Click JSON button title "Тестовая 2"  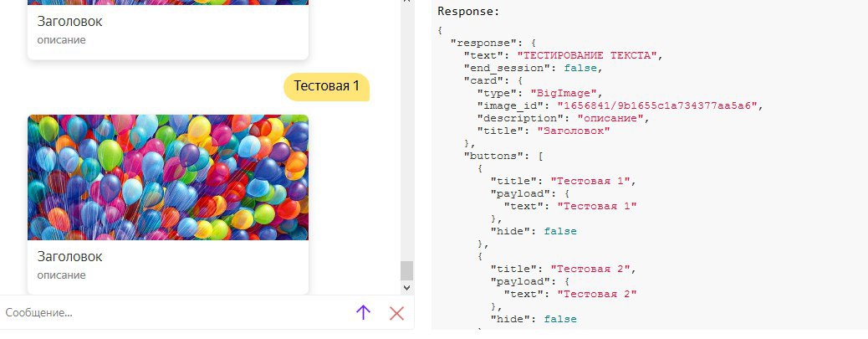click(x=590, y=270)
